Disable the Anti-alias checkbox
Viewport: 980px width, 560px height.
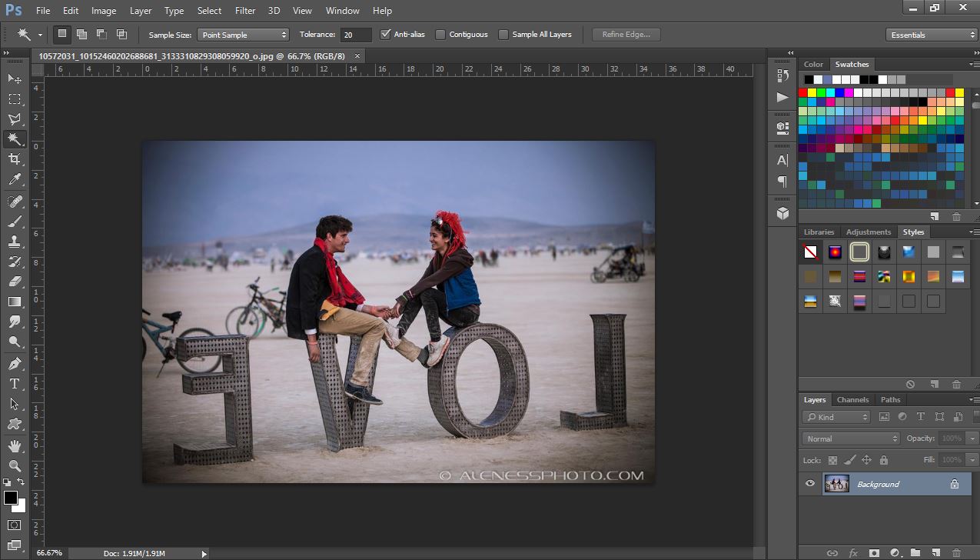pyautogui.click(x=386, y=35)
